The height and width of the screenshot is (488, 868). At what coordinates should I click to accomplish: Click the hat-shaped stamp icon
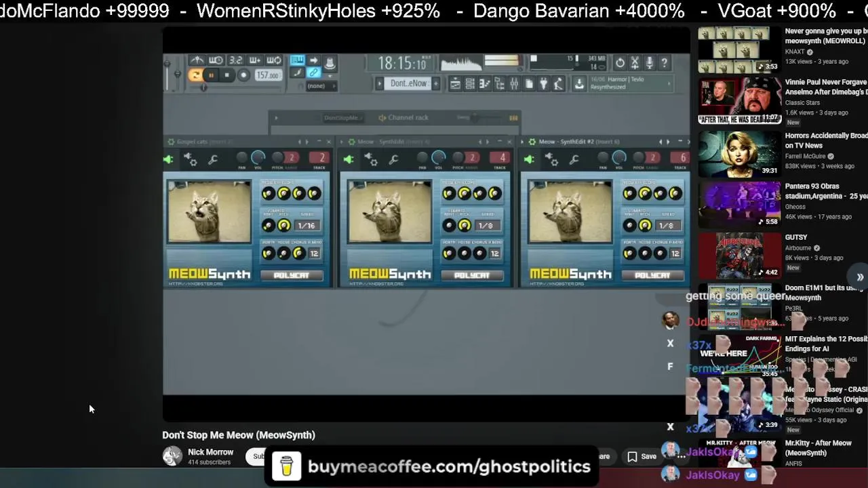[330, 63]
